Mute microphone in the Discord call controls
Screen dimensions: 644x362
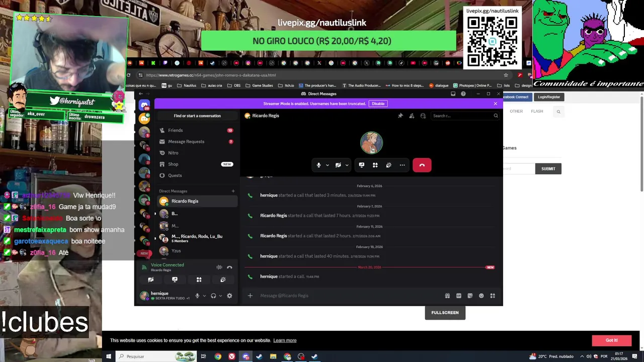[318, 165]
